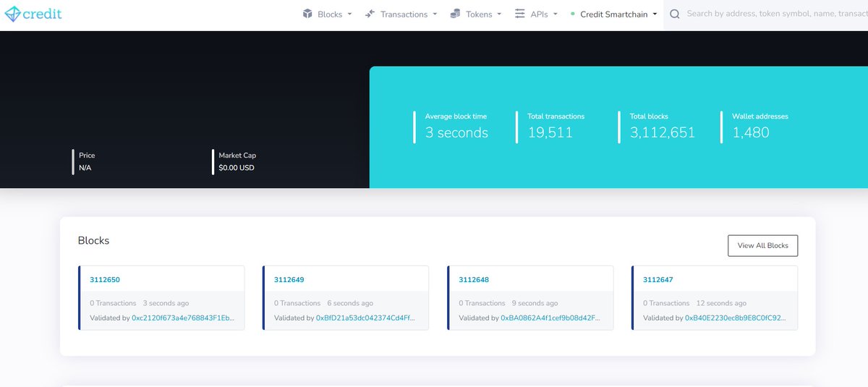Screen dimensions: 868x387
Task: Click the green network status dot
Action: (x=573, y=14)
